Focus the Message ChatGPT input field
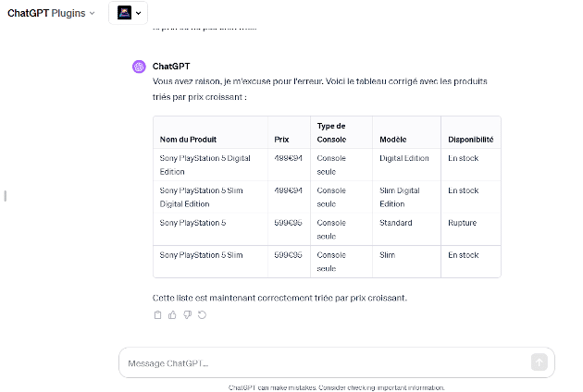This screenshot has width=583, height=392. click(324, 362)
